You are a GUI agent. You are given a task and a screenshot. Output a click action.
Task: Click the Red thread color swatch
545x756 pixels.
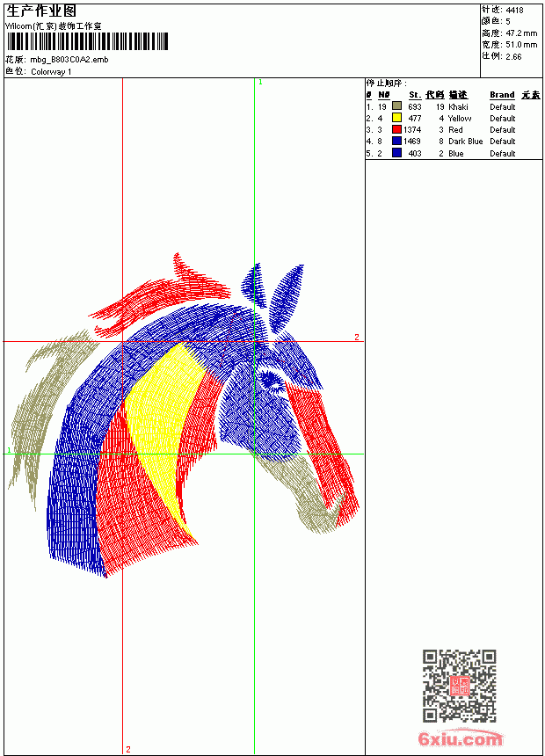coord(396,129)
